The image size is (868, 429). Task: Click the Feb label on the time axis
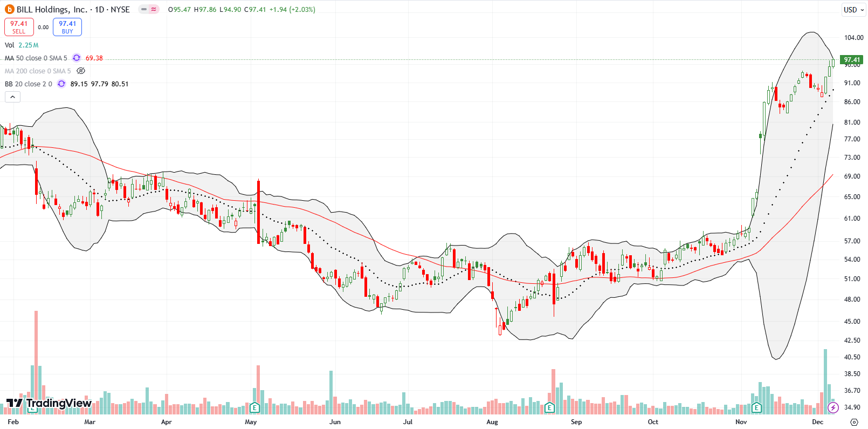13,422
